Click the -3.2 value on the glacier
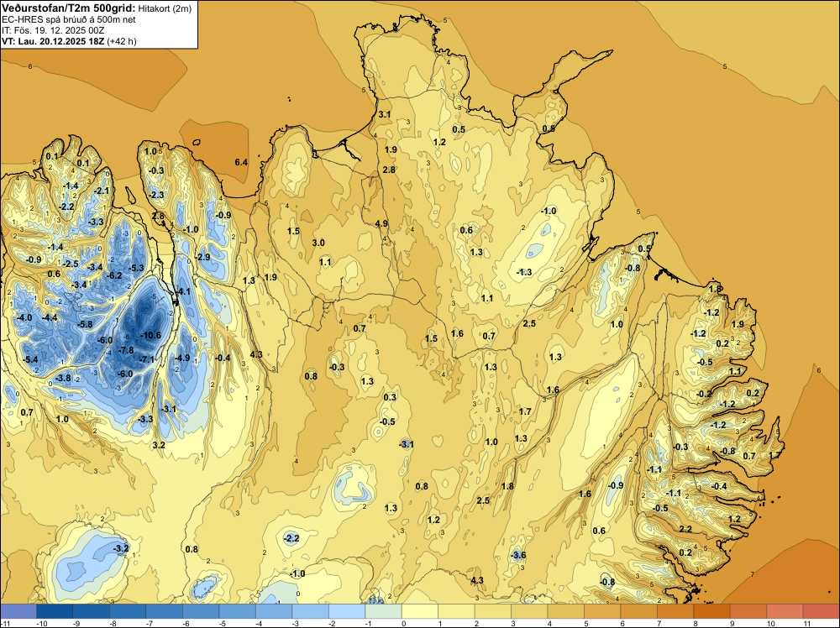This screenshot has height=628, width=840. pos(121,548)
